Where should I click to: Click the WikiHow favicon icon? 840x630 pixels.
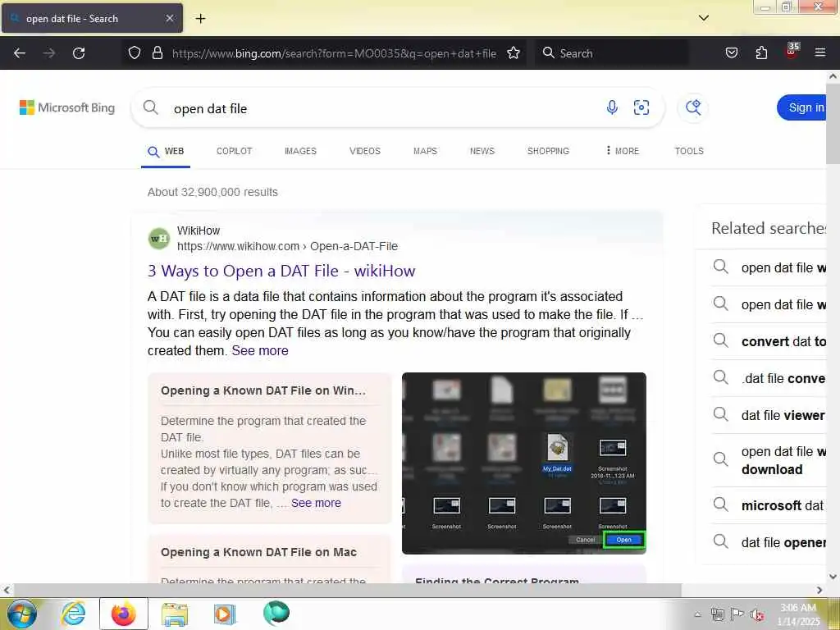(x=159, y=239)
